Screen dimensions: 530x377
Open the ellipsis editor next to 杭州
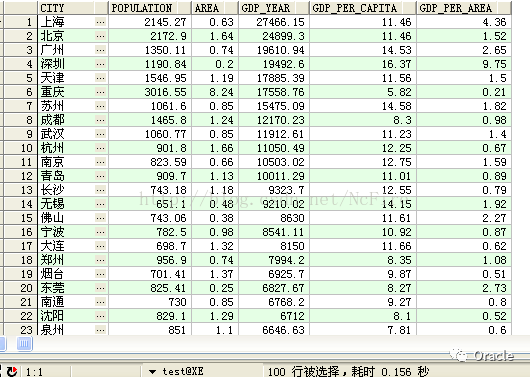[x=100, y=148]
